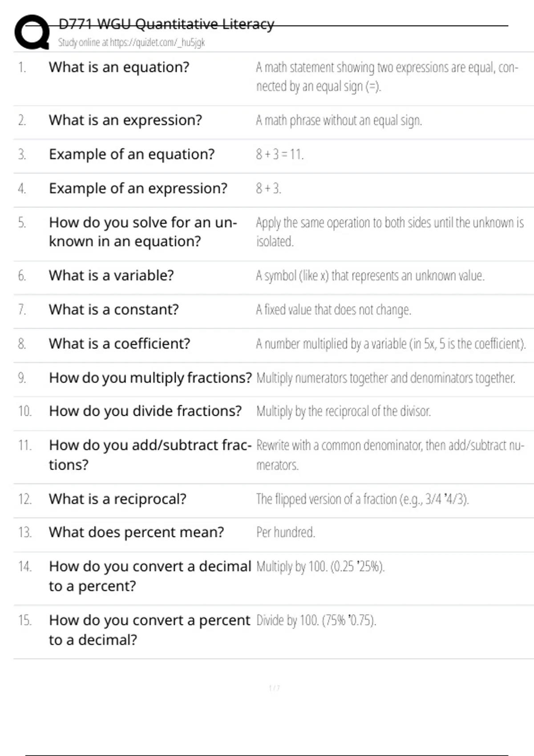Open the quizlet.com study link
The image size is (534, 756).
(x=131, y=43)
